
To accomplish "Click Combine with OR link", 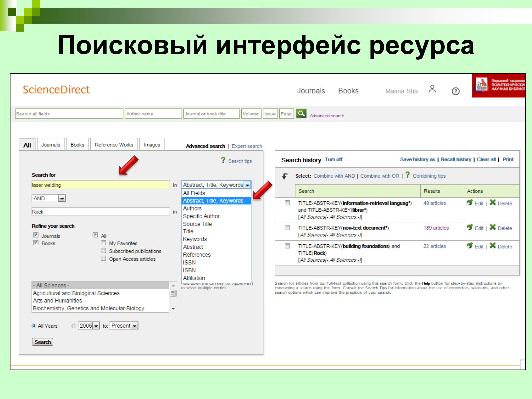I will [380, 176].
